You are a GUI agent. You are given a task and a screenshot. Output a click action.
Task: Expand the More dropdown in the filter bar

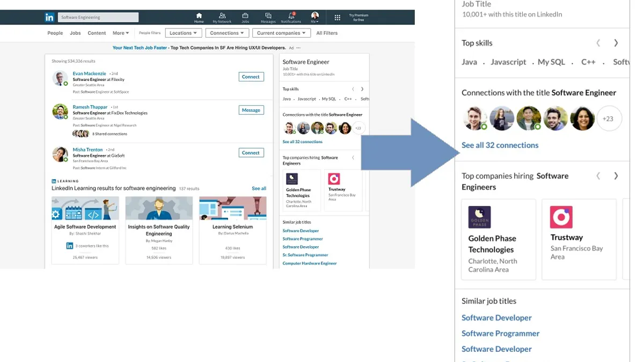tap(121, 33)
